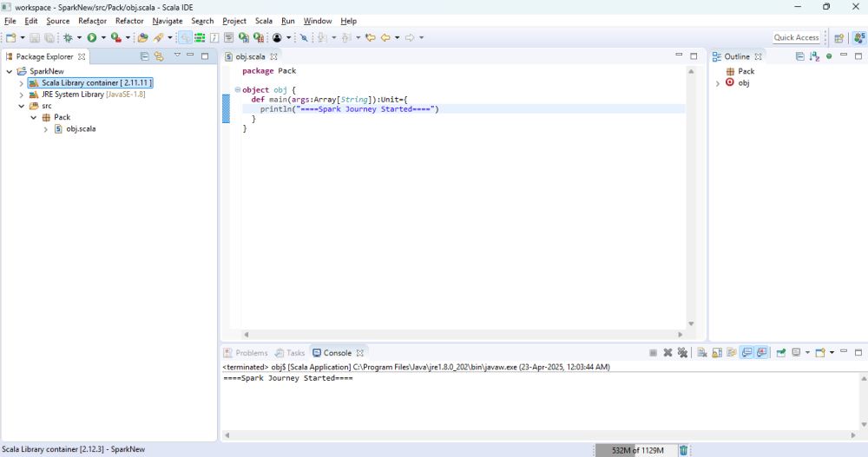868x457 pixels.
Task: Switch to the Problems tab
Action: pyautogui.click(x=246, y=352)
